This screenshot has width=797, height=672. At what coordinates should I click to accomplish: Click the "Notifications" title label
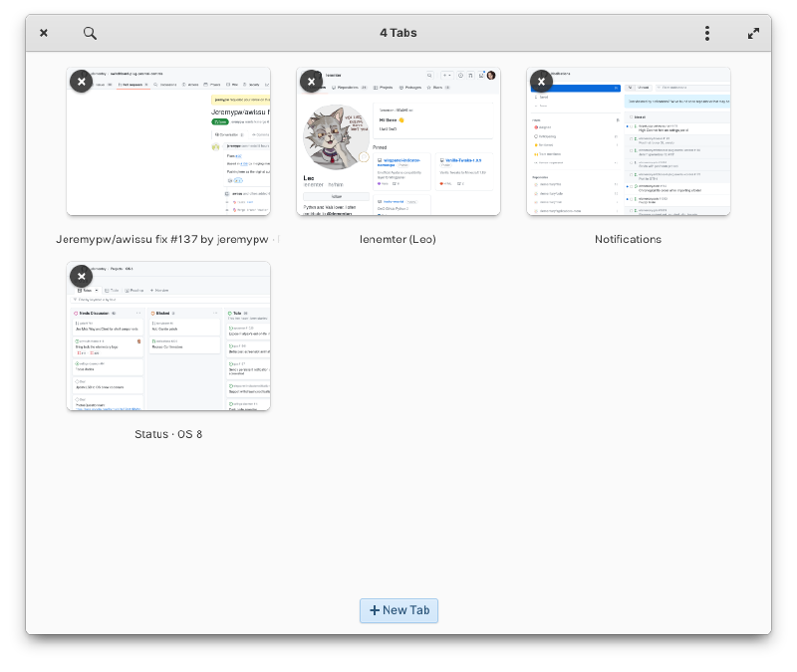(628, 239)
